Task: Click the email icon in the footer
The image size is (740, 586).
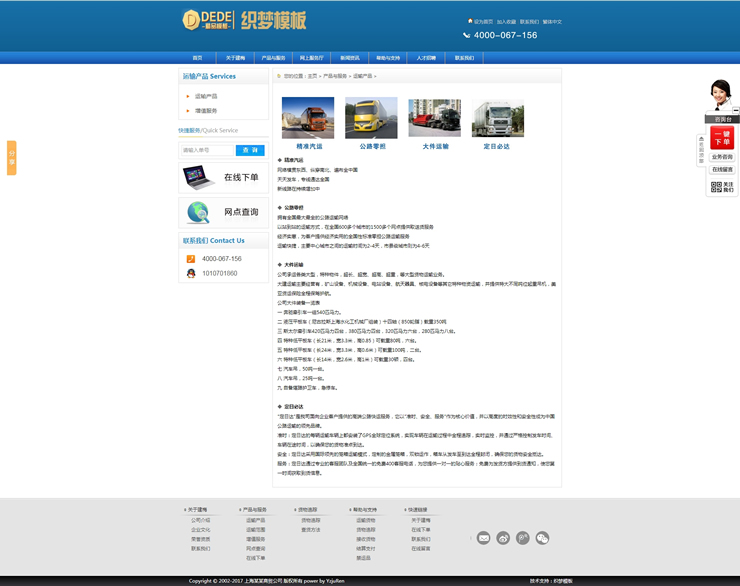Action: pos(483,538)
